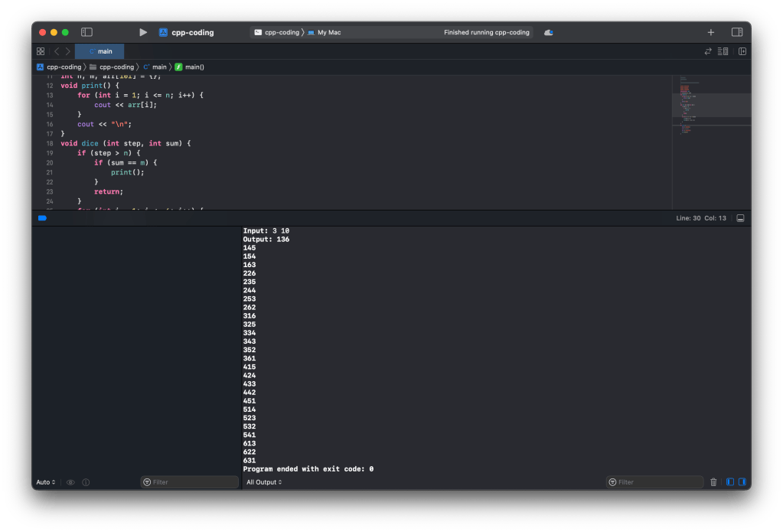Click the breakpoints activation icon

(42, 218)
